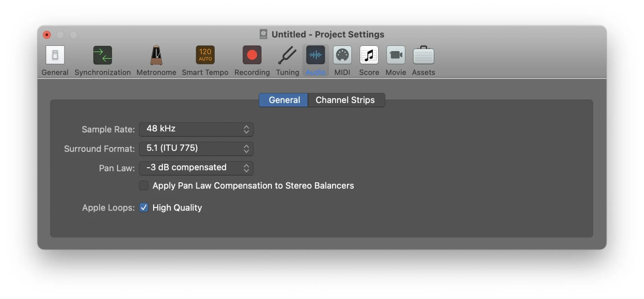
Task: Open the Surround Format dropdown
Action: [x=196, y=149]
